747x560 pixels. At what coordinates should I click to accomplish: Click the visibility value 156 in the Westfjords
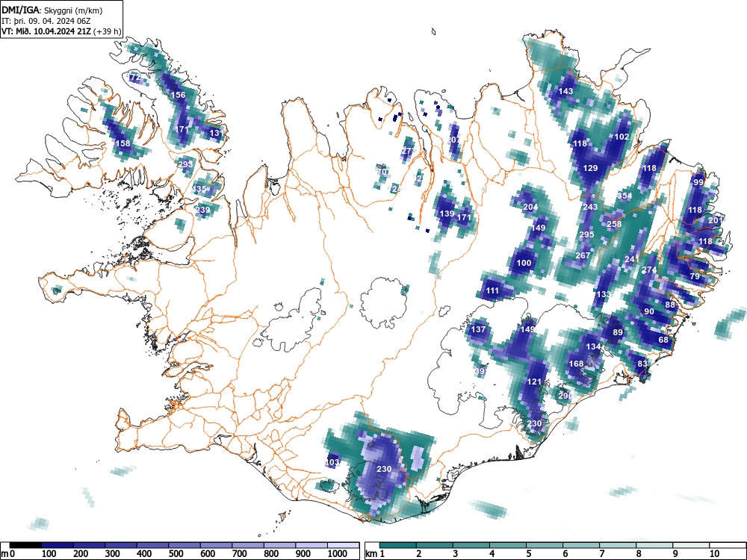pyautogui.click(x=179, y=95)
